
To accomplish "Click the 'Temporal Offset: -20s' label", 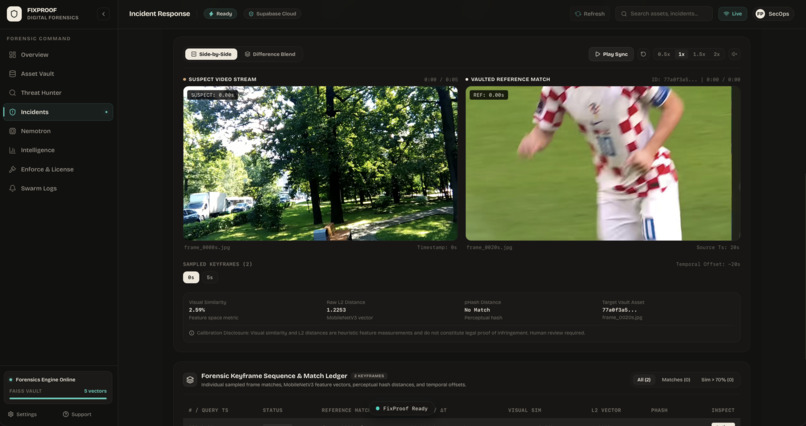I will coord(708,264).
